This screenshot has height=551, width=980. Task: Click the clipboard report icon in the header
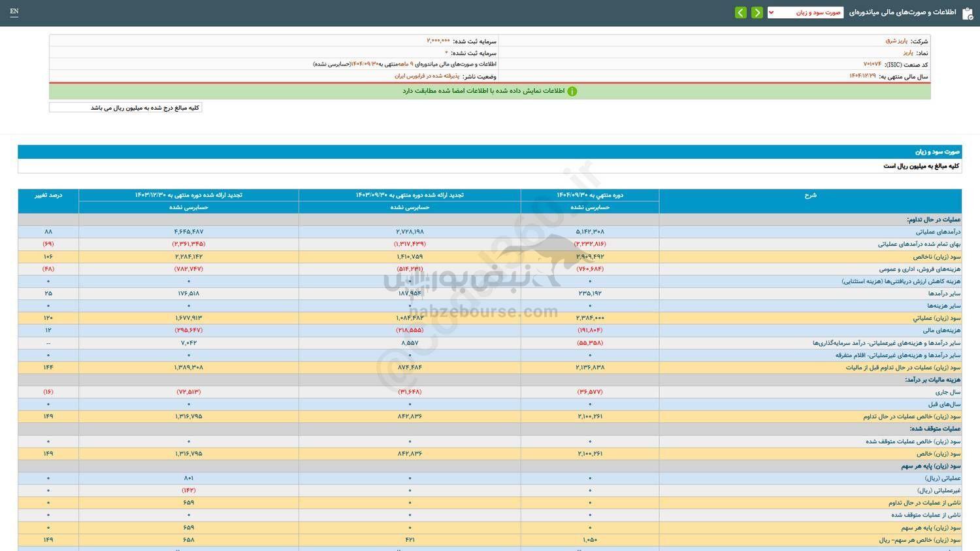[x=969, y=12]
